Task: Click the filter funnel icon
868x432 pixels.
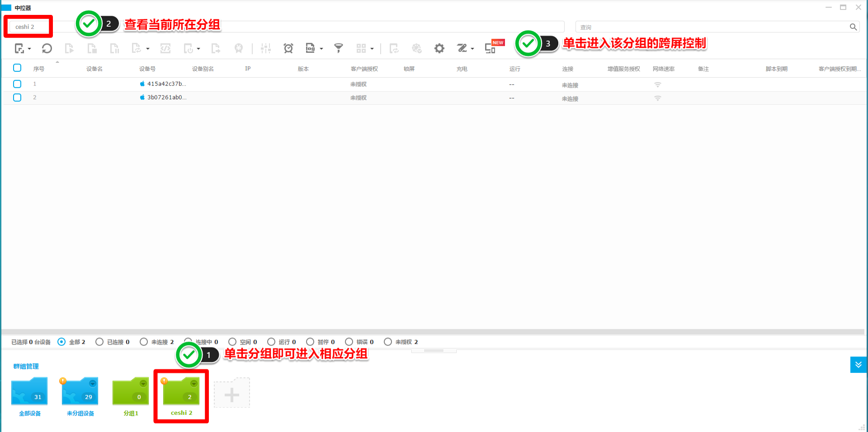Action: tap(338, 48)
